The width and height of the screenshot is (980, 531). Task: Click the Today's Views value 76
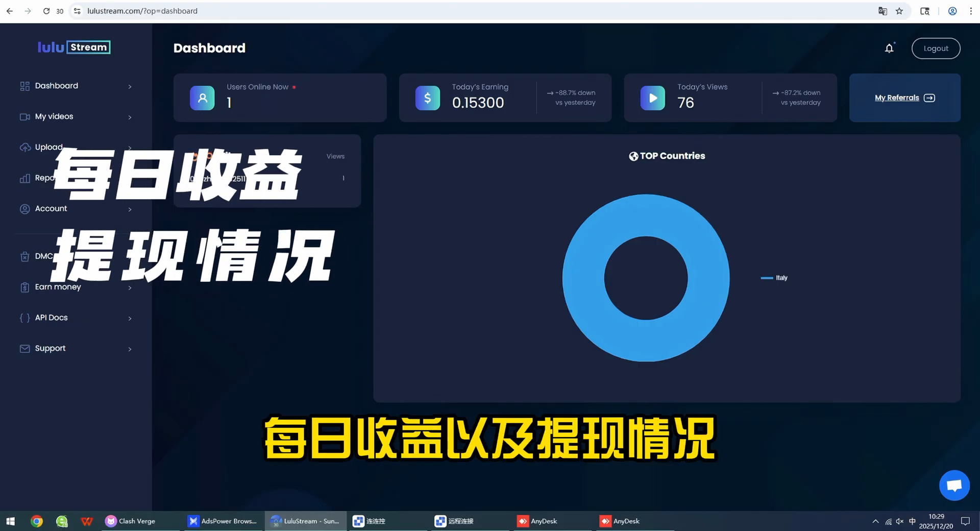685,103
